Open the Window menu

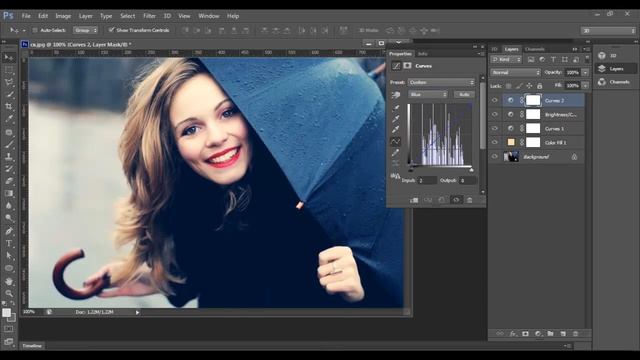click(x=209, y=16)
